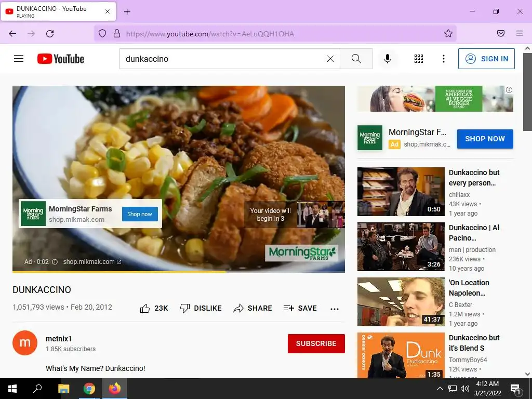The height and width of the screenshot is (399, 532).
Task: Go forward in browser history
Action: click(31, 33)
